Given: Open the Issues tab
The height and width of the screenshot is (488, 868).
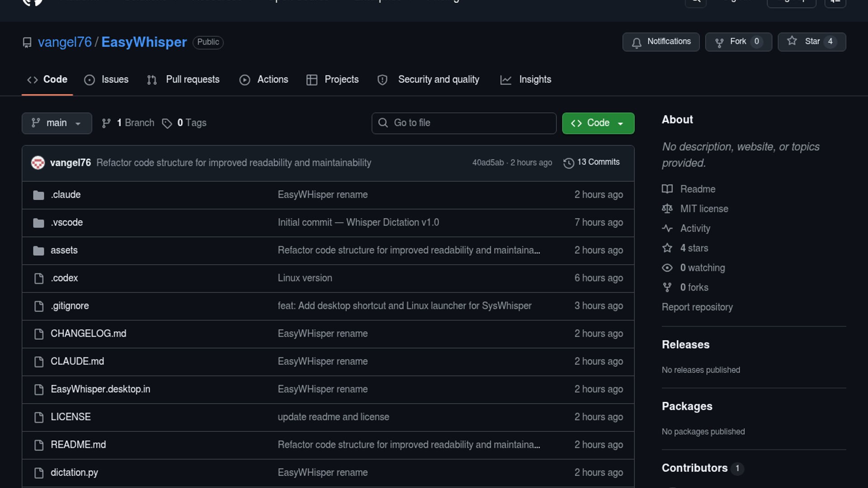Looking at the screenshot, I should click(x=106, y=80).
